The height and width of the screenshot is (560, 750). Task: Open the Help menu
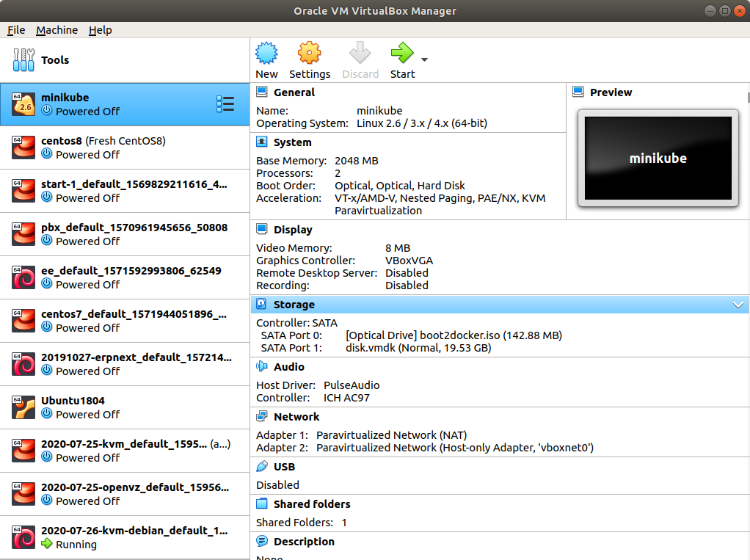coord(101,30)
